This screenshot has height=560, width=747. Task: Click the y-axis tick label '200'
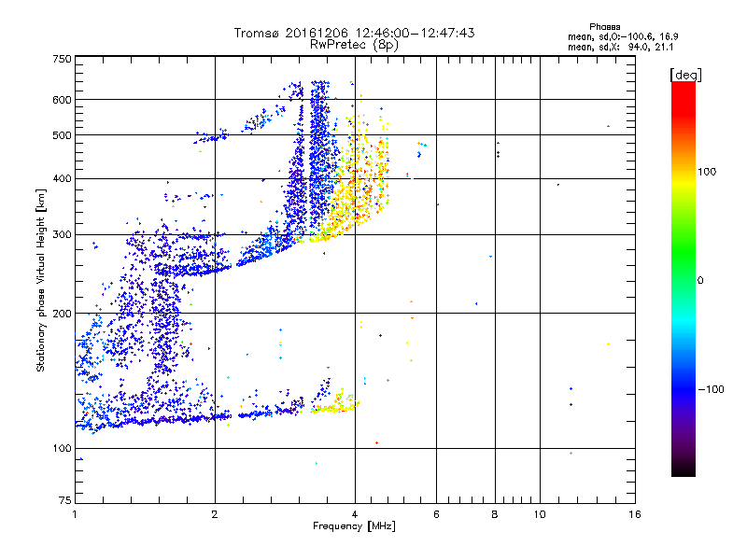click(62, 314)
